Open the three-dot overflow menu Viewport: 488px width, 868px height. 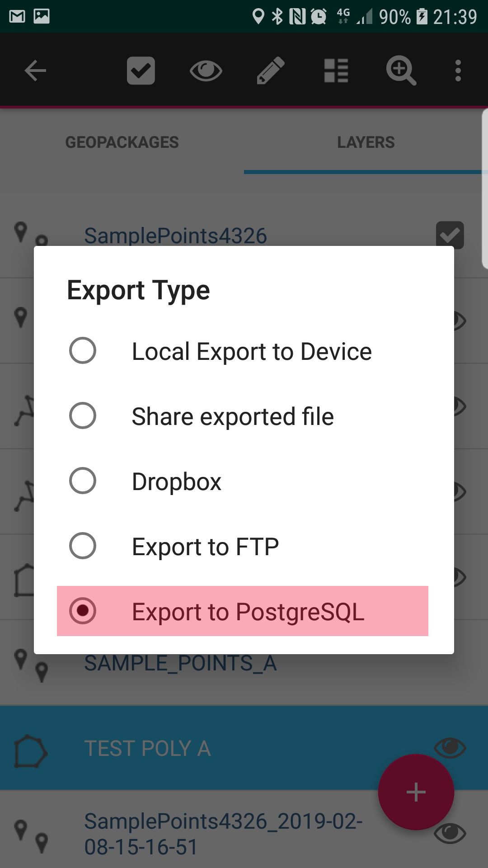click(458, 71)
